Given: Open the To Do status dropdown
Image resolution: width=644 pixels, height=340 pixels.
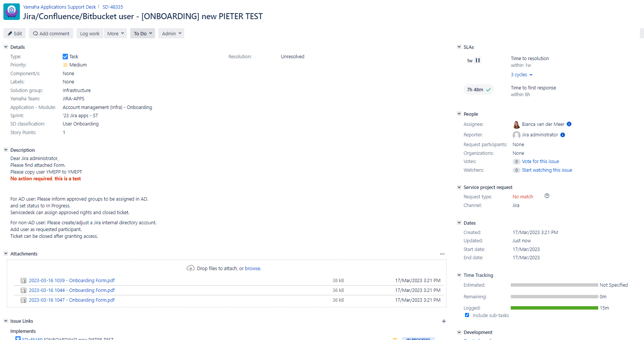Looking at the screenshot, I should point(143,33).
